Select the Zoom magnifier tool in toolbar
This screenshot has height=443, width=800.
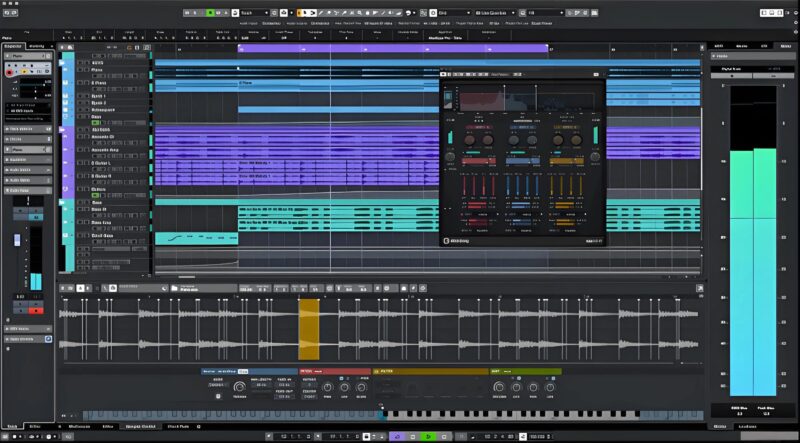click(360, 13)
